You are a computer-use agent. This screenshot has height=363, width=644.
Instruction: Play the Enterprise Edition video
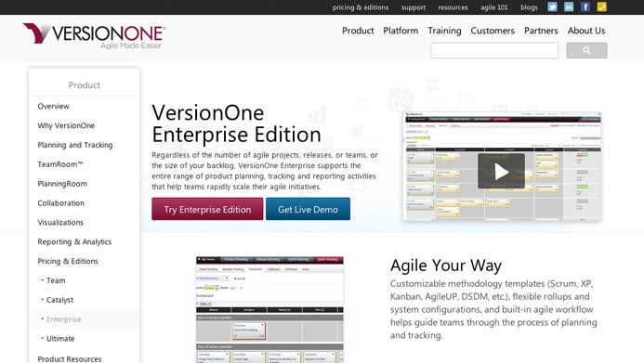click(501, 172)
